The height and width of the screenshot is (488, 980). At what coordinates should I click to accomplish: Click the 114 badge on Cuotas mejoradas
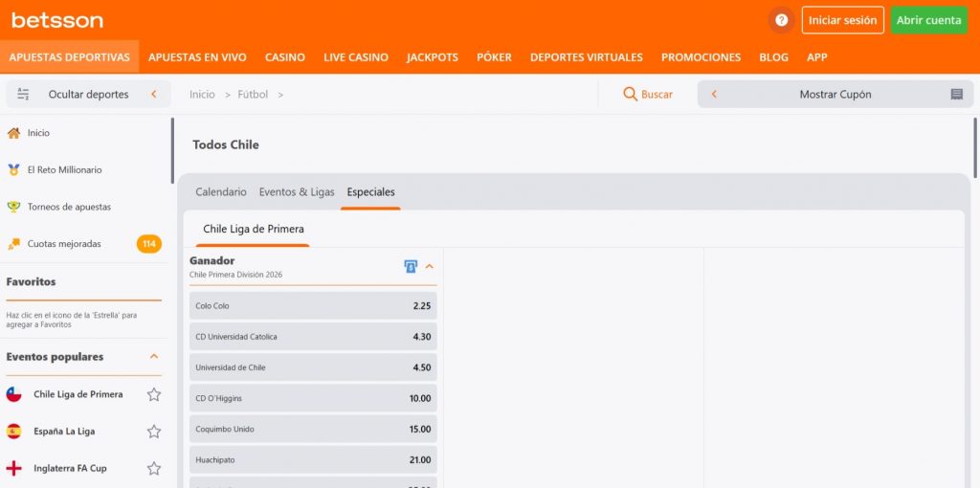(148, 244)
